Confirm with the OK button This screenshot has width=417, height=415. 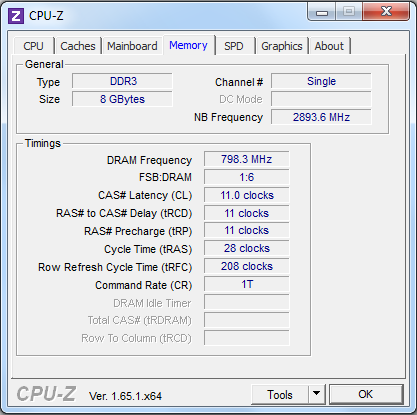tap(366, 394)
